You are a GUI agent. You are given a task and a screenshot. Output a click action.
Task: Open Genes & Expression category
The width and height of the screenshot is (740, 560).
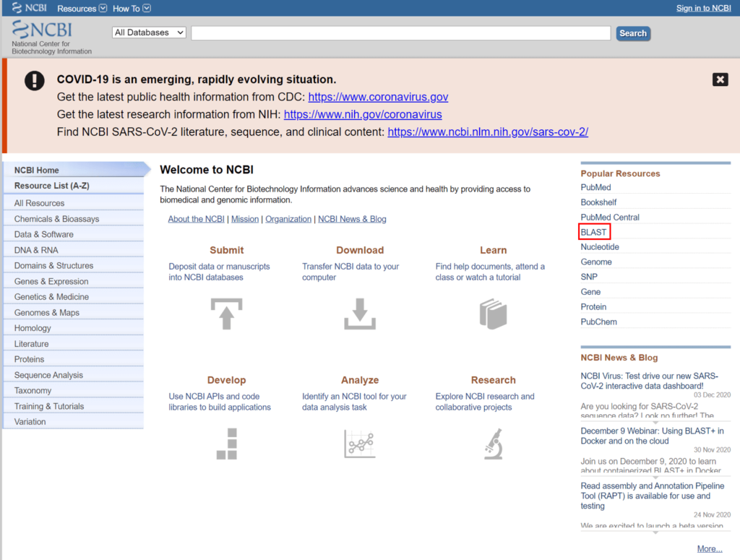tap(74, 281)
